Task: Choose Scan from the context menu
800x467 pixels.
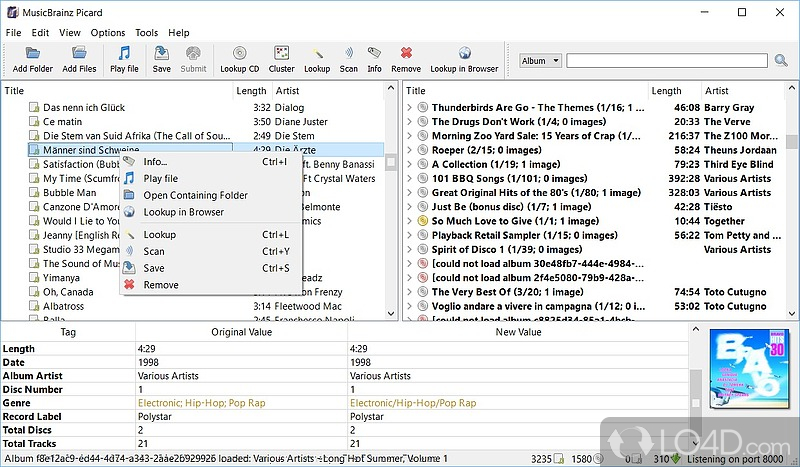Action: pyautogui.click(x=211, y=251)
